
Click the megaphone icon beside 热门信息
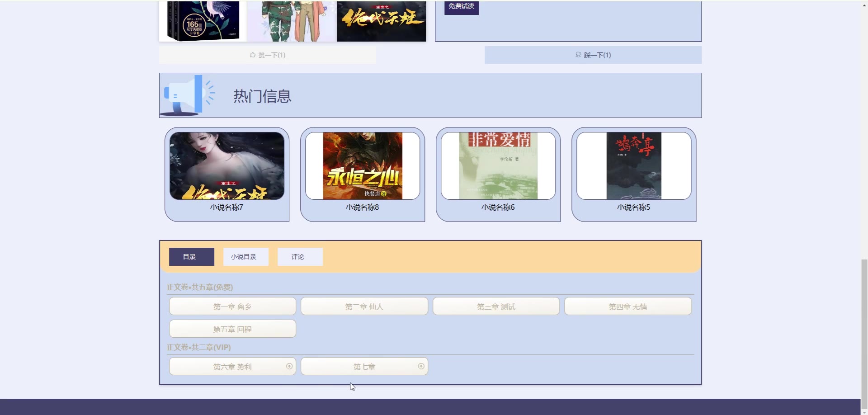[188, 95]
